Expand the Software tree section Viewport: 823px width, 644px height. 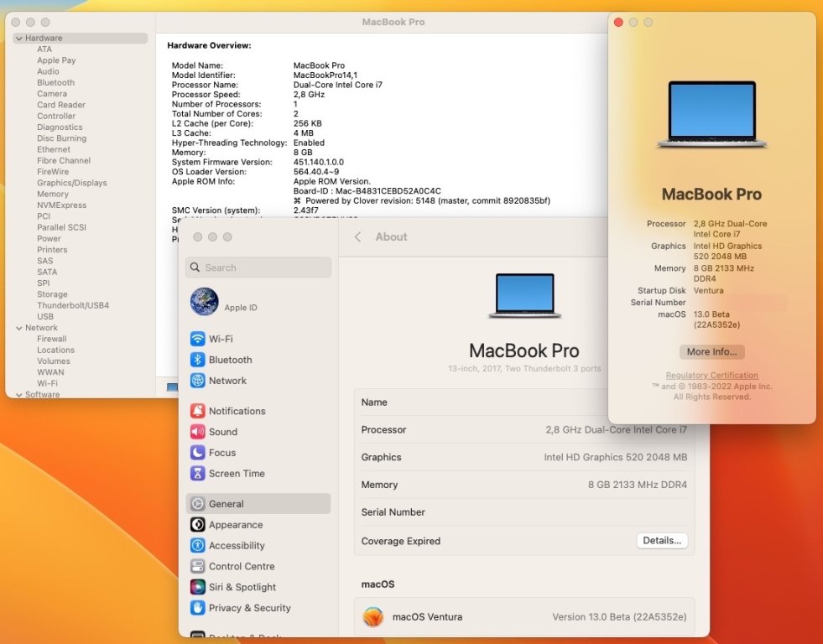(18, 394)
